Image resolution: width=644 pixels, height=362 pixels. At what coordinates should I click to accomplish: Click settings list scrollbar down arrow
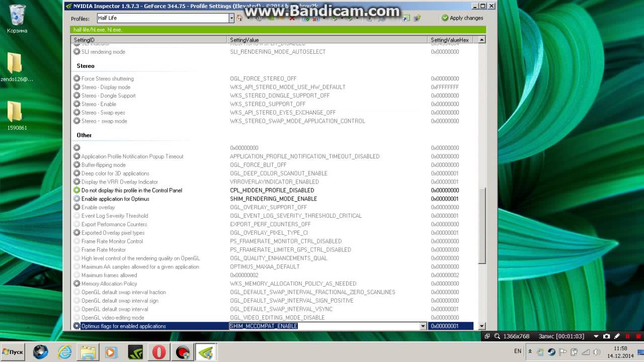click(x=481, y=326)
